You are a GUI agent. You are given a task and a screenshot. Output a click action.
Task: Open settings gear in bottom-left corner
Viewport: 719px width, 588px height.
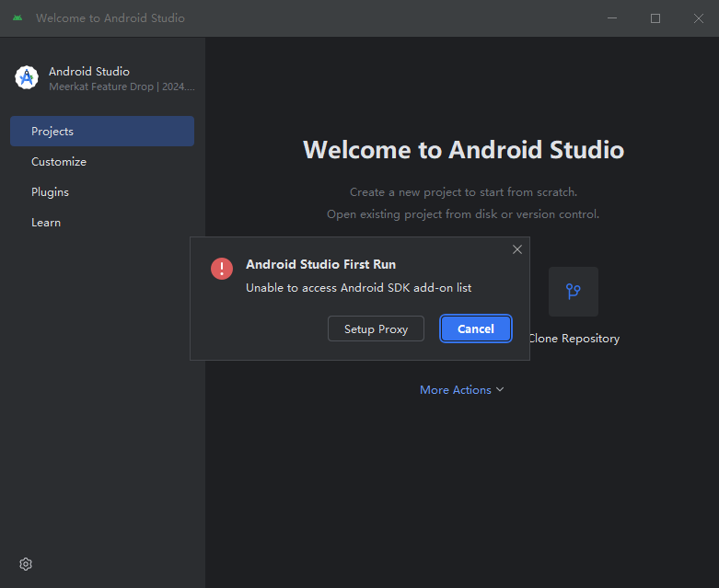26,564
